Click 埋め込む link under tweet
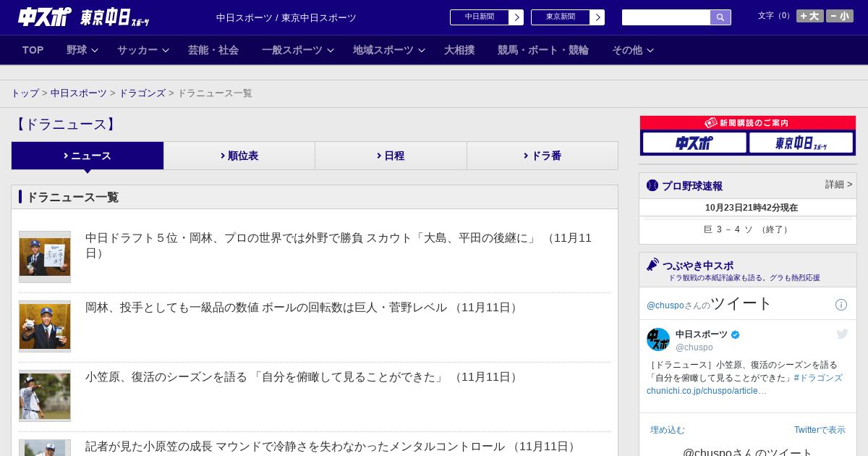This screenshot has width=868, height=456. (x=667, y=430)
